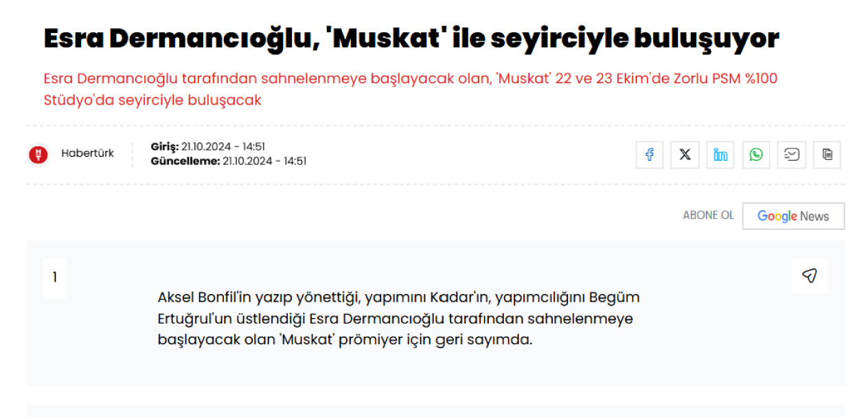Screen dimensions: 868x419
Task: Click the red summary text below the headline
Action: [411, 89]
